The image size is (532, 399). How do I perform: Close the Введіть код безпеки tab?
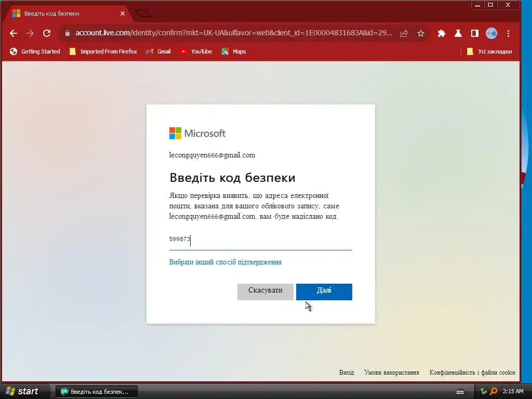point(123,14)
